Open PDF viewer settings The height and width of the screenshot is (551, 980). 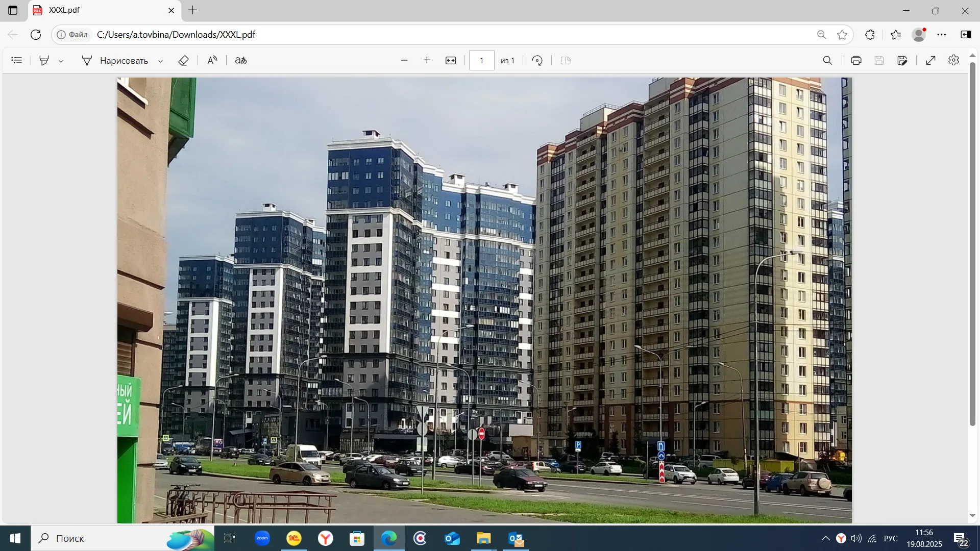[x=954, y=60]
